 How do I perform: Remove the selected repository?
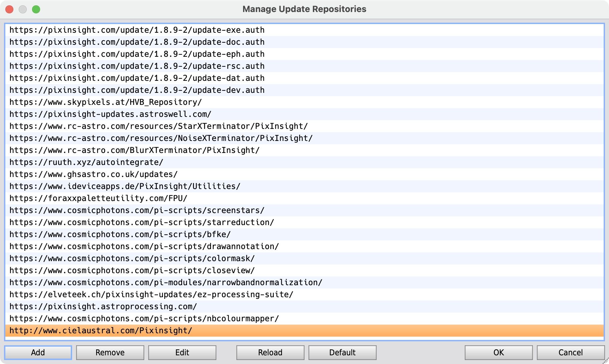click(x=110, y=353)
